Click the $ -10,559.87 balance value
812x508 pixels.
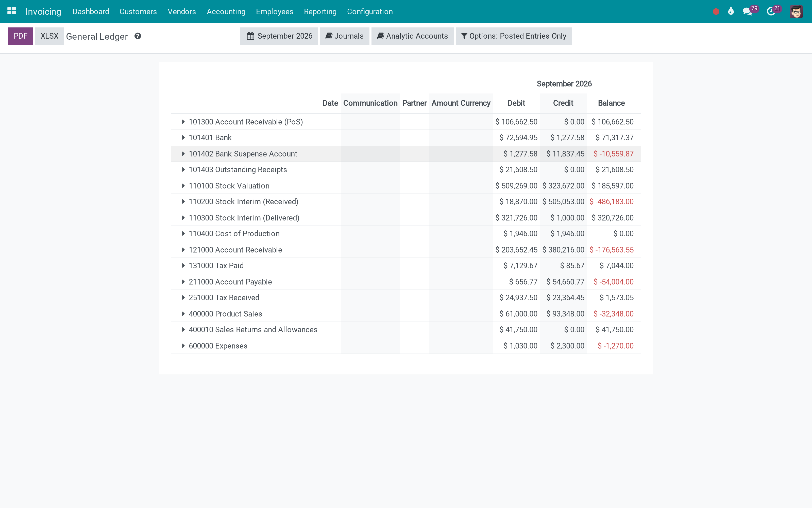tap(613, 153)
